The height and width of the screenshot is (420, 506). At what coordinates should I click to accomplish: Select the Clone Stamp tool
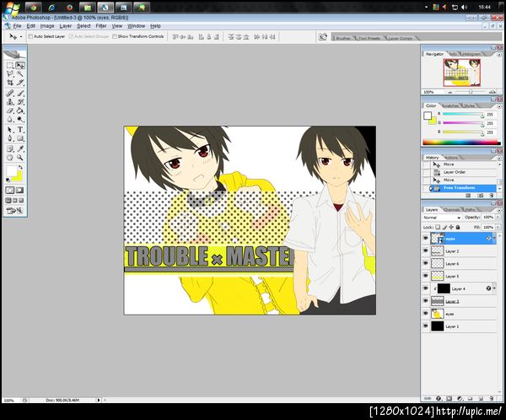(x=10, y=102)
